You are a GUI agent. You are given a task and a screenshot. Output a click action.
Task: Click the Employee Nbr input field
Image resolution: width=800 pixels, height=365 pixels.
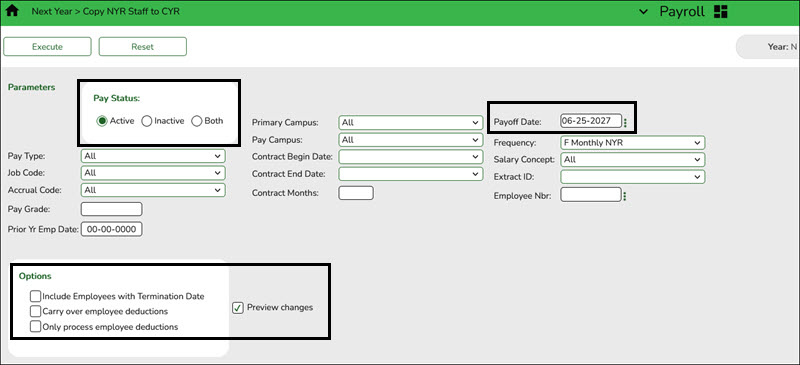coord(591,194)
